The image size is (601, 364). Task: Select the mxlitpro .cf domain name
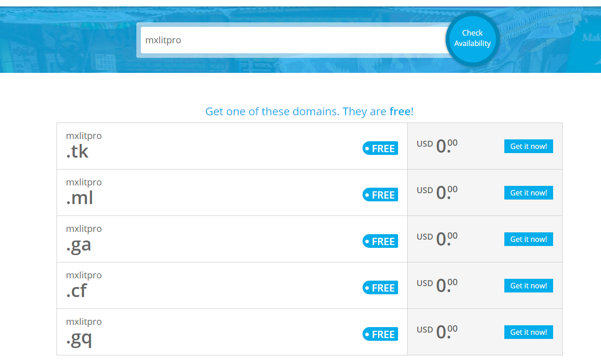click(83, 285)
